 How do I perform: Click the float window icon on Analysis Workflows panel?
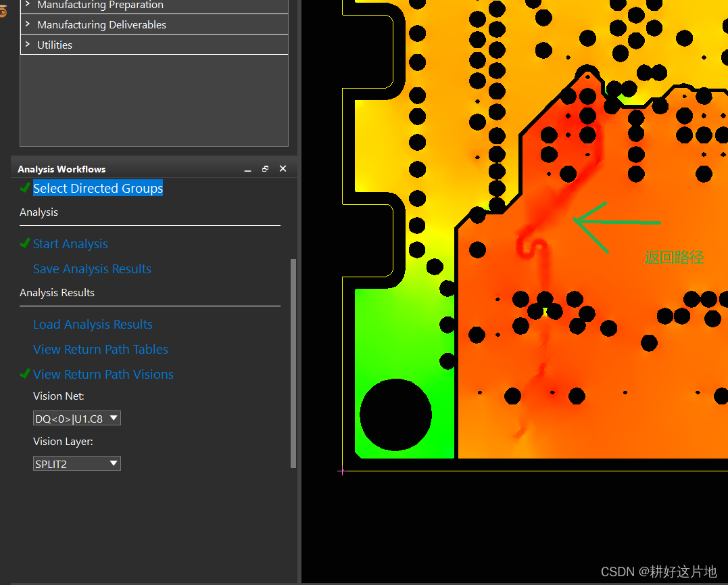pos(265,168)
